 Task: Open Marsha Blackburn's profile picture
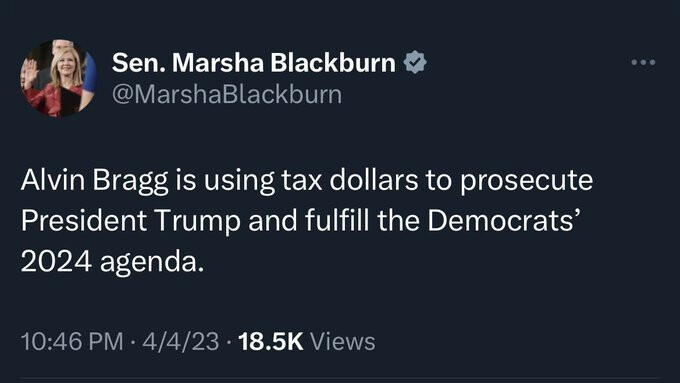pyautogui.click(x=59, y=78)
